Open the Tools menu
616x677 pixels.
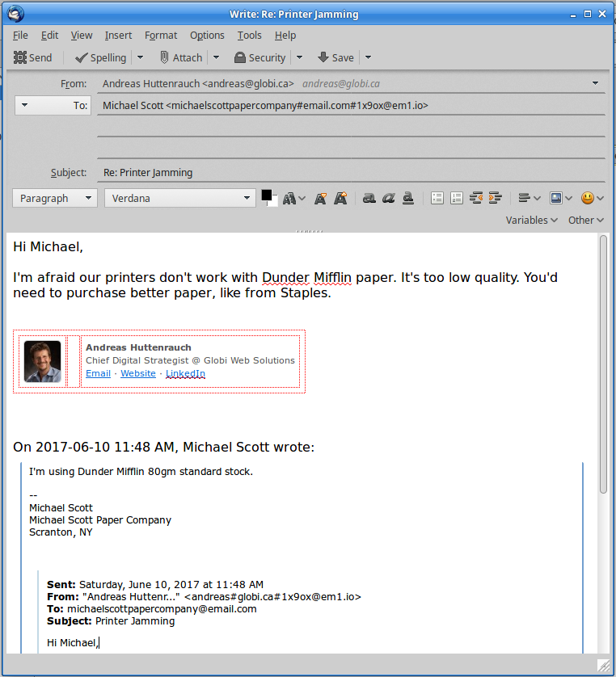tap(249, 36)
